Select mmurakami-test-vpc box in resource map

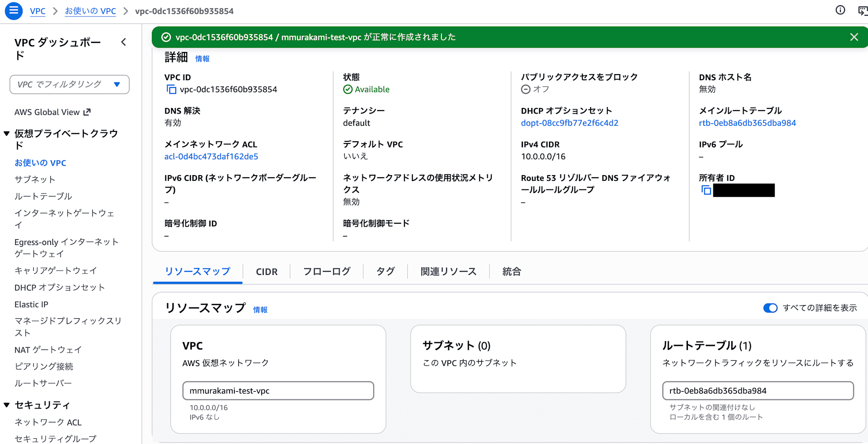tap(278, 391)
